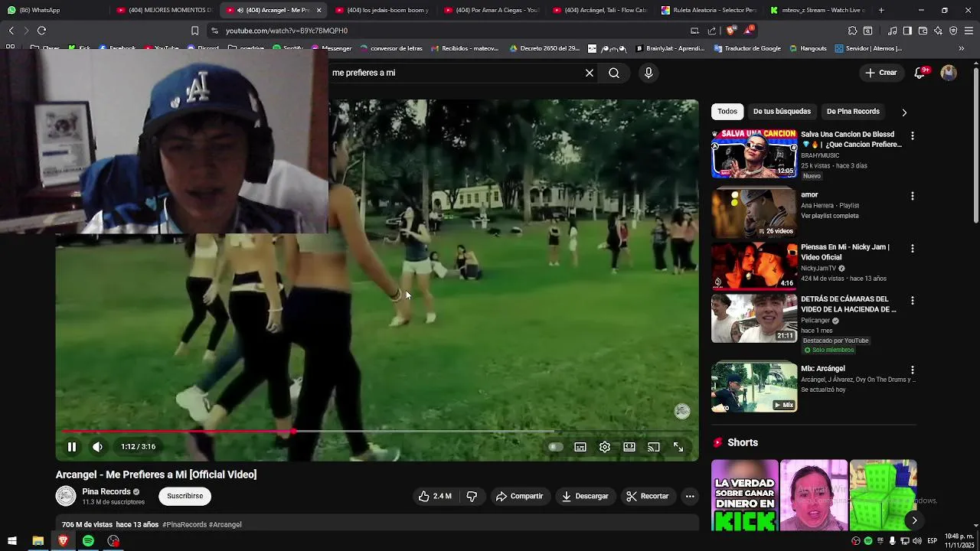Screen dimensions: 980x551
Task: Select the Todos filter chip
Action: (x=727, y=112)
